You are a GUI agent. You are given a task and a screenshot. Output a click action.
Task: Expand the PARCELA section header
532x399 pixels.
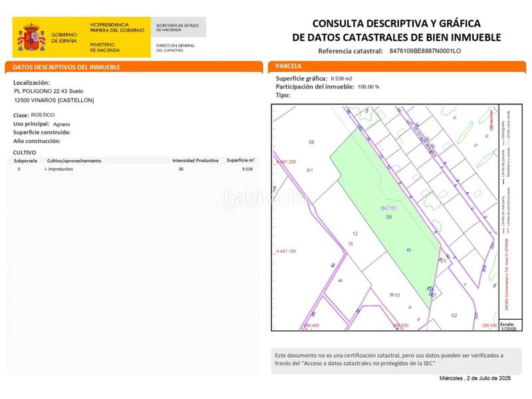287,66
